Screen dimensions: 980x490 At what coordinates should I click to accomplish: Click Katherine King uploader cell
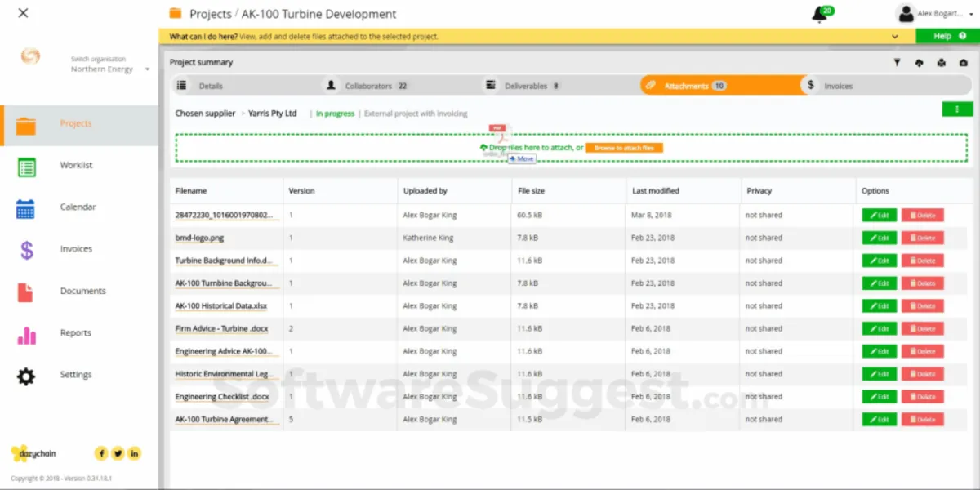(x=429, y=238)
